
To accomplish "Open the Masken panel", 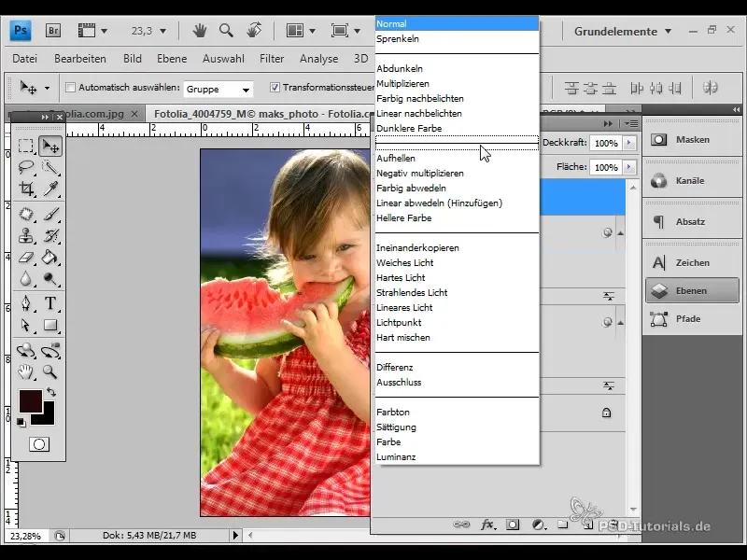I will click(692, 139).
